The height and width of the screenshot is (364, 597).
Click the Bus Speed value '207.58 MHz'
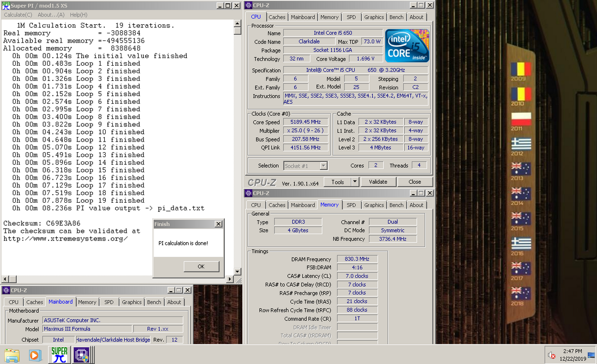(306, 139)
